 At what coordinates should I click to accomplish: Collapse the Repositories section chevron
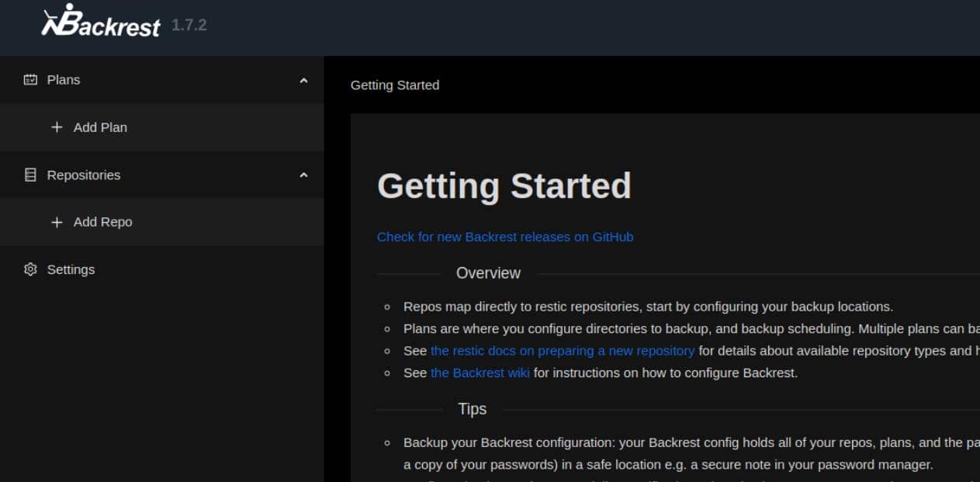(x=304, y=175)
